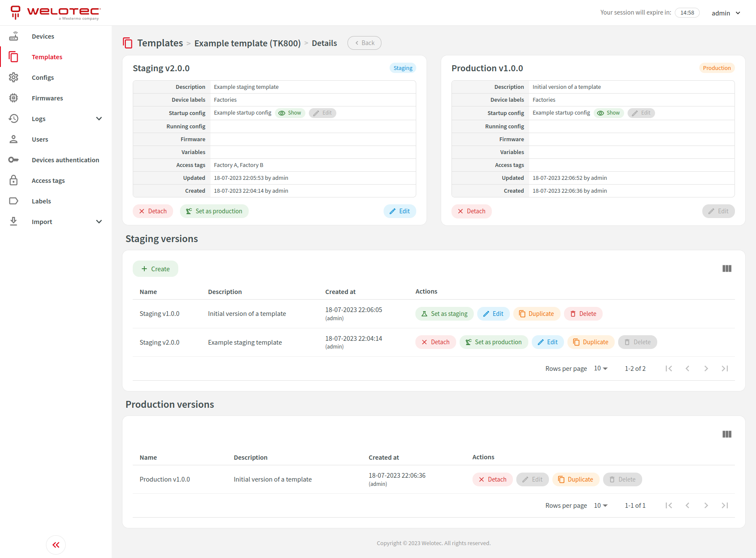
Task: Expand the Logs submenu chevron
Action: point(99,119)
